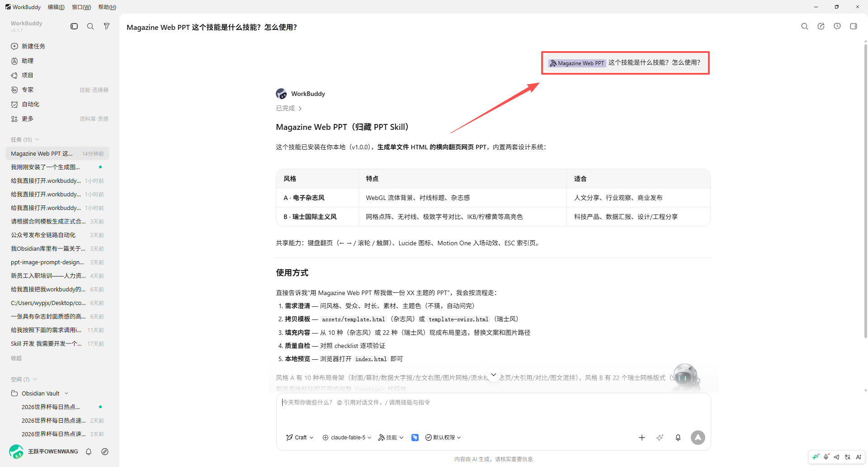The image size is (868, 467).
Task: Click the WorkBuddy robot avatar in chat
Action: 281,94
